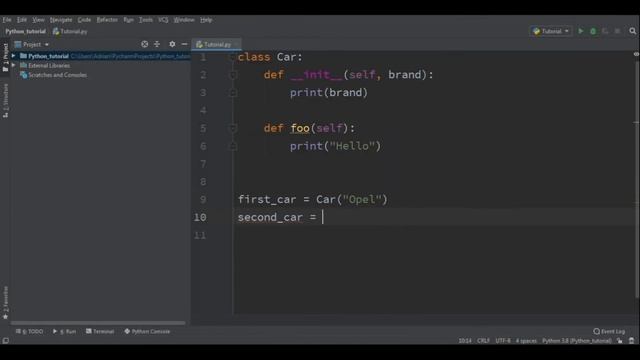Click the fold end marker on line 6

(x=233, y=146)
